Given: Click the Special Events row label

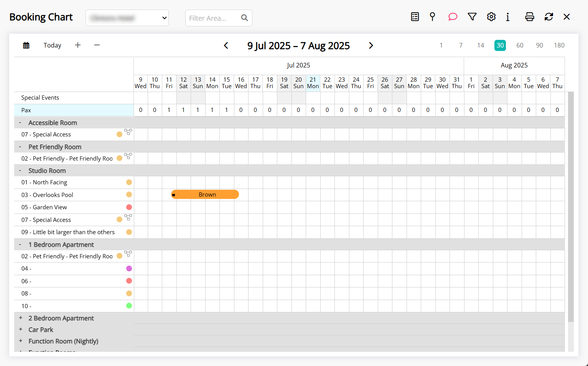Looking at the screenshot, I should (40, 98).
